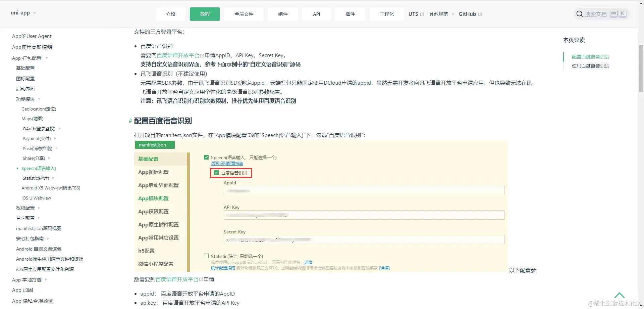644x309 pixels.
Task: Select the 教程 nav tab
Action: click(205, 14)
